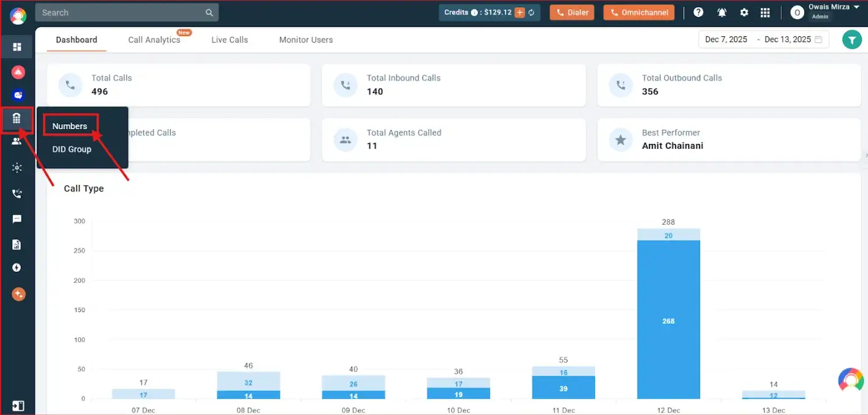Click the sidebar expand icon at bottom
The height and width of the screenshot is (415, 868).
17,405
